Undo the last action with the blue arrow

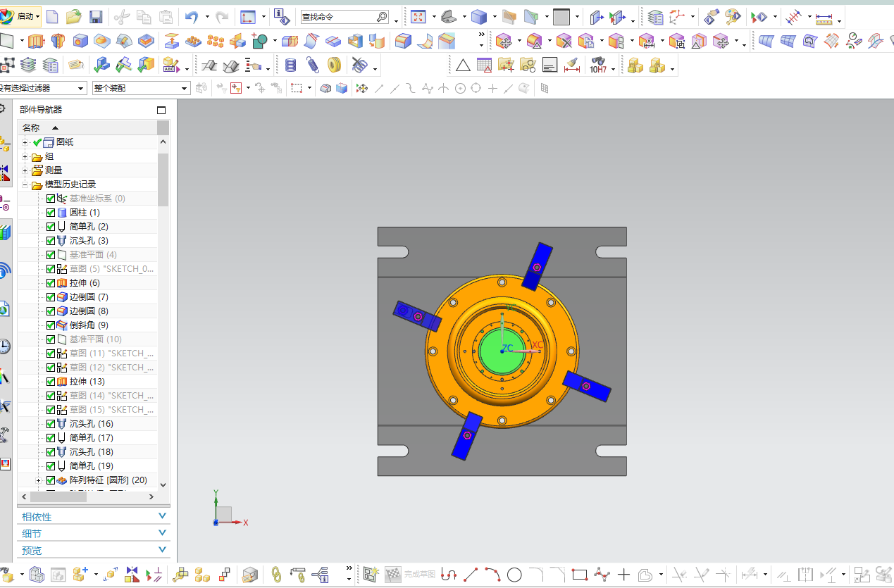[x=192, y=16]
